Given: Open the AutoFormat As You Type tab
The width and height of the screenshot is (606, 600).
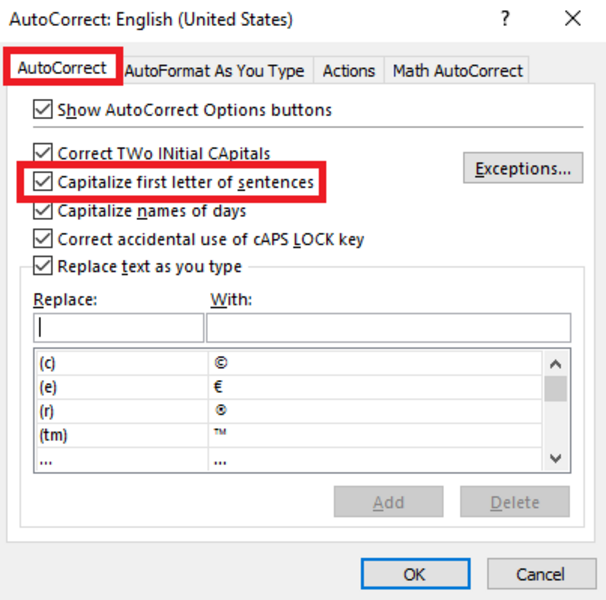Looking at the screenshot, I should 214,70.
